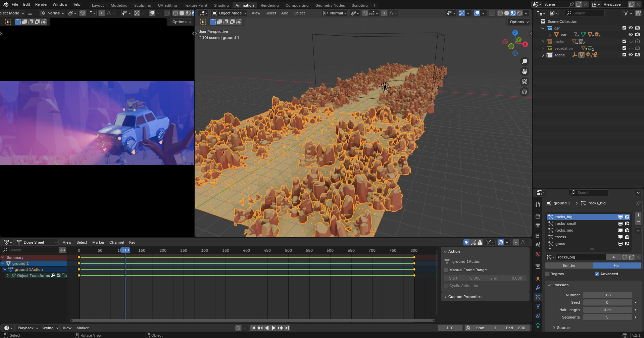Open the Modifiers wrench properties tab
The width and height of the screenshot is (644, 338).
coord(538,288)
